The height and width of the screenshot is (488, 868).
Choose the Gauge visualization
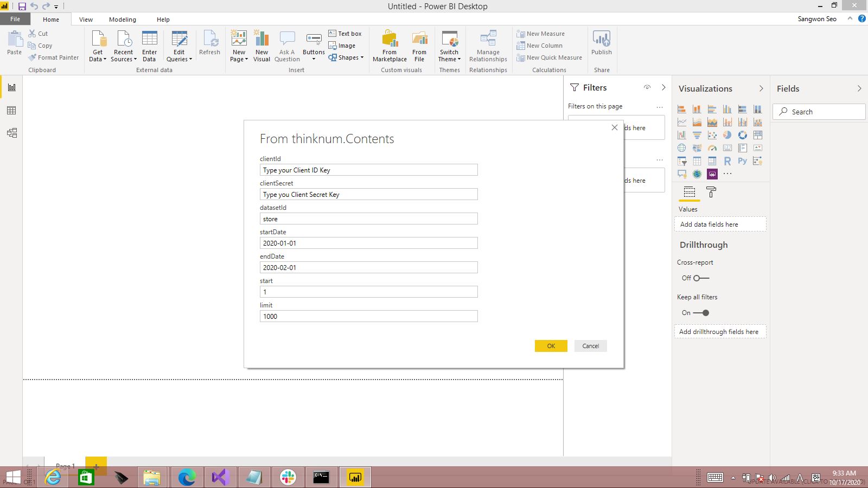click(x=712, y=148)
